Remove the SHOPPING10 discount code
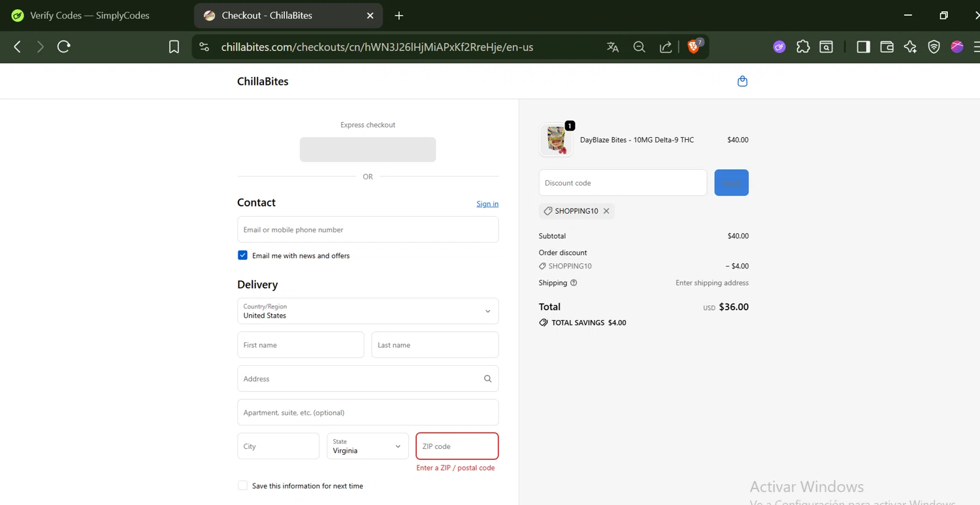 [x=606, y=211]
